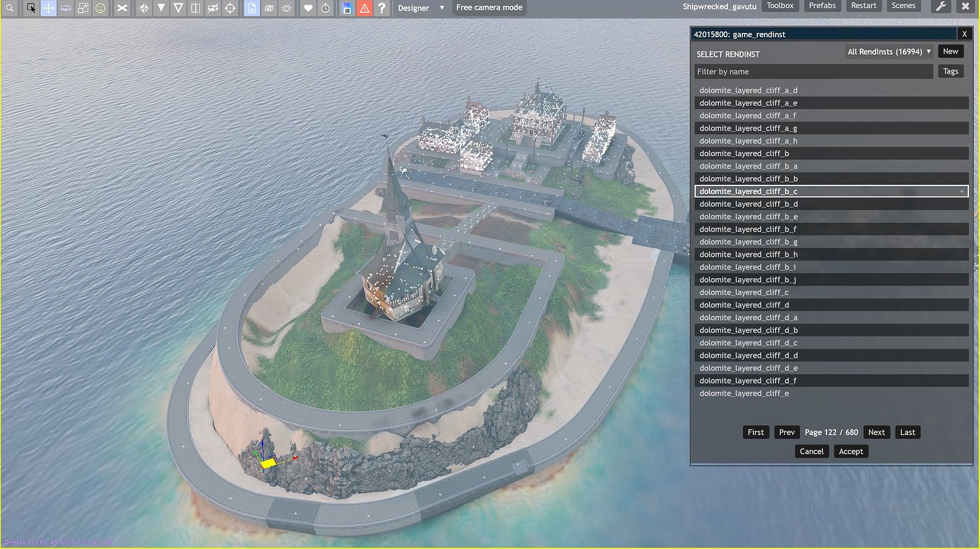The image size is (980, 549).
Task: Click the red warning triangle icon
Action: [x=365, y=8]
